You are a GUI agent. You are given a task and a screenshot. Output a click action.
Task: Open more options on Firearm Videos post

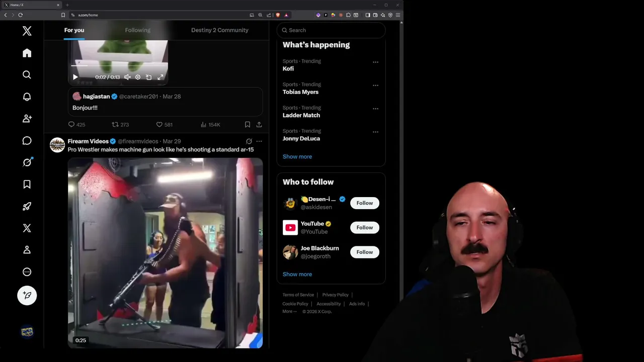click(x=259, y=141)
